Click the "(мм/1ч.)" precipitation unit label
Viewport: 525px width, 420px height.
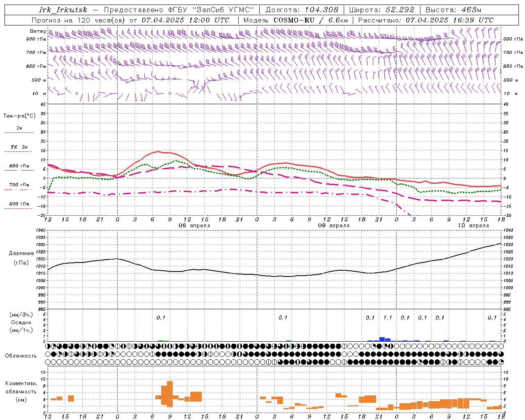click(21, 330)
